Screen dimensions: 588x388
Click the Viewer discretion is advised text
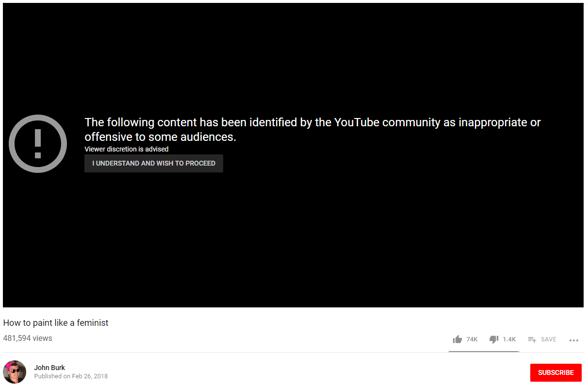pyautogui.click(x=127, y=149)
